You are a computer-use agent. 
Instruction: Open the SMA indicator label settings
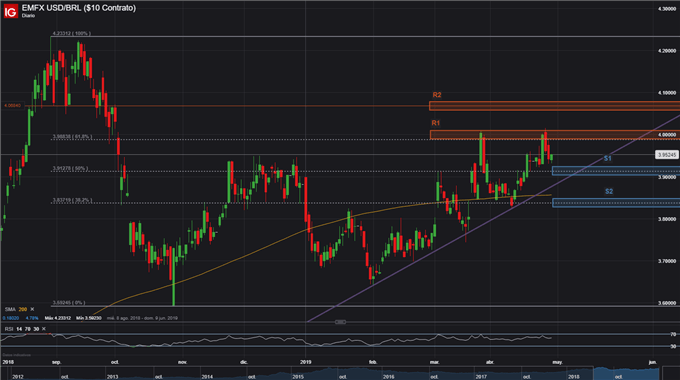[x=10, y=309]
